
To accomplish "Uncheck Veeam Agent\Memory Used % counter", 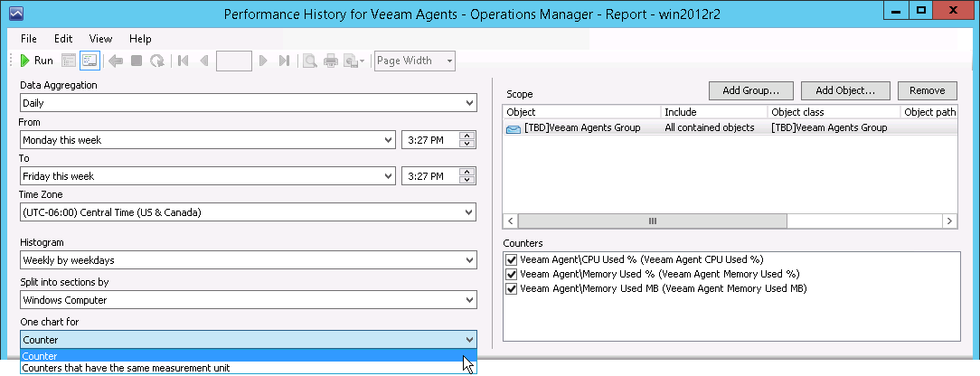I will pyautogui.click(x=512, y=274).
